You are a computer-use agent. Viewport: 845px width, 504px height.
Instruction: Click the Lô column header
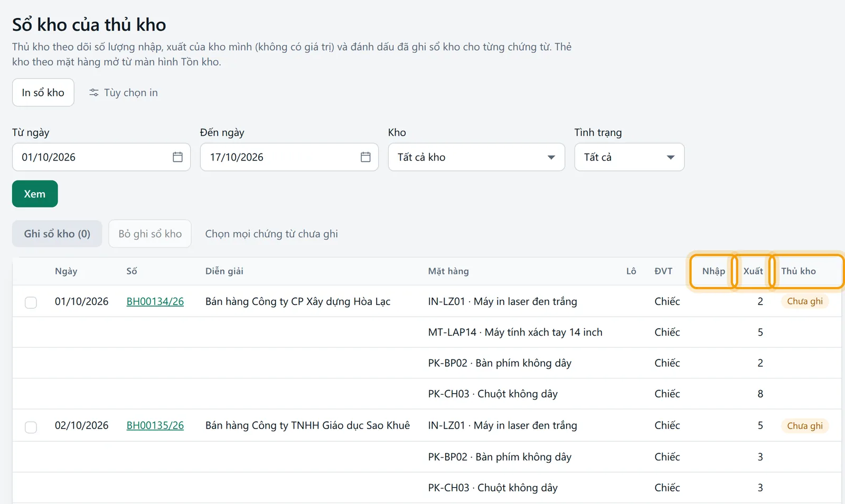pyautogui.click(x=631, y=271)
